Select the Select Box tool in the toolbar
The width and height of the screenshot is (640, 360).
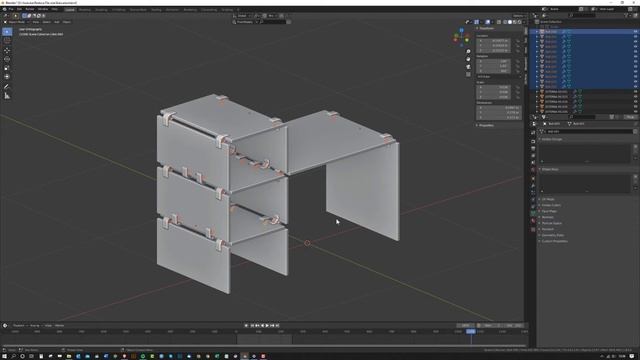7,32
